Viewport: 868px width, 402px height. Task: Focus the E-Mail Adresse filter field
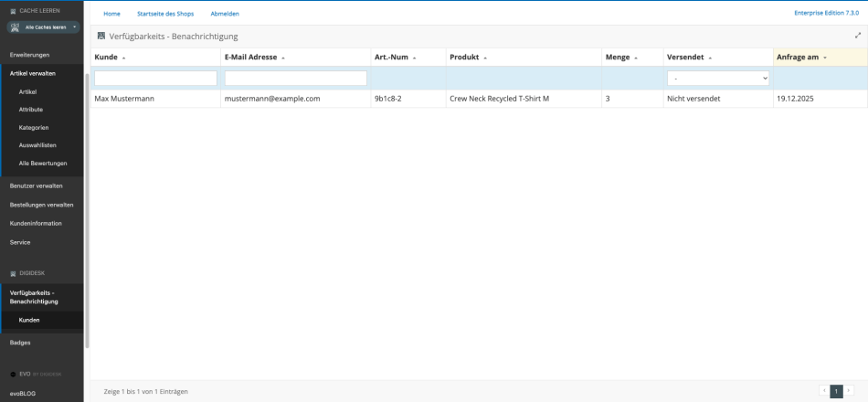coord(295,79)
